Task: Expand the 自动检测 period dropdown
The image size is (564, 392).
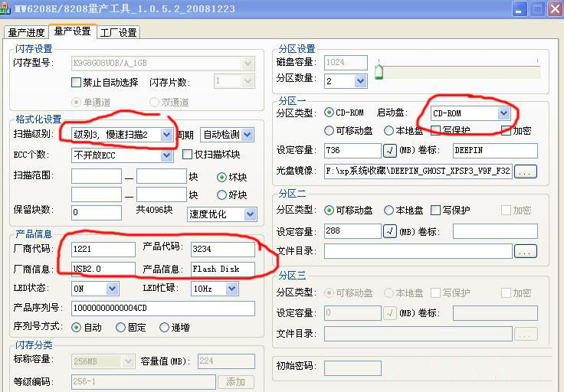Action: tap(248, 135)
